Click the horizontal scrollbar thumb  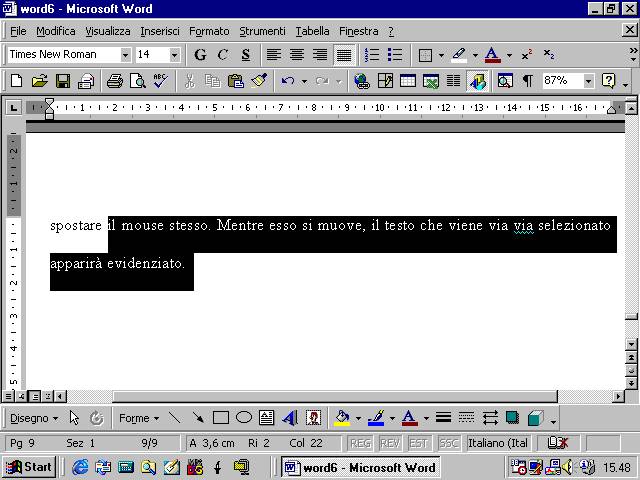[x=335, y=396]
